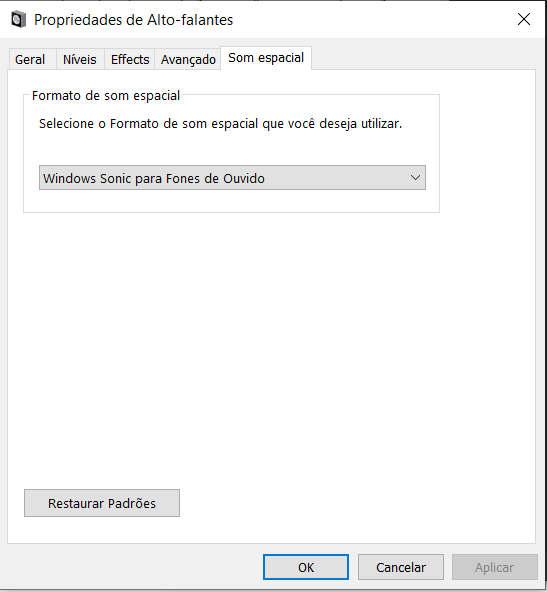The height and width of the screenshot is (592, 547).
Task: Click the greyed-out Aplicar button
Action: click(x=495, y=567)
